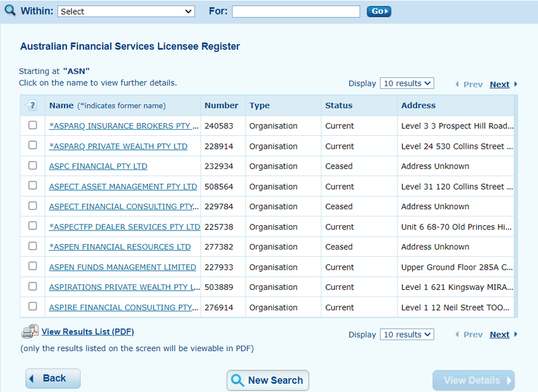The height and width of the screenshot is (392, 538).
Task: Click licence number 225738
Action: (219, 227)
